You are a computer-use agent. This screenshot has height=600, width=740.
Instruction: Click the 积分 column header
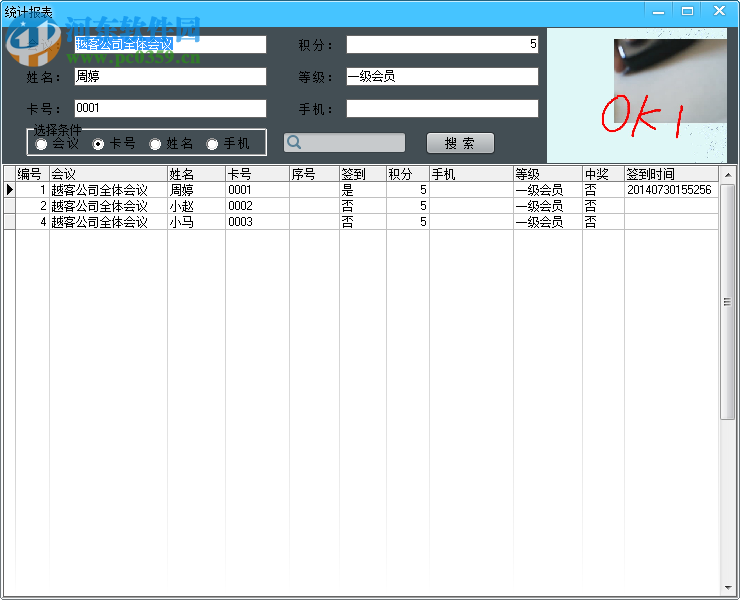408,174
